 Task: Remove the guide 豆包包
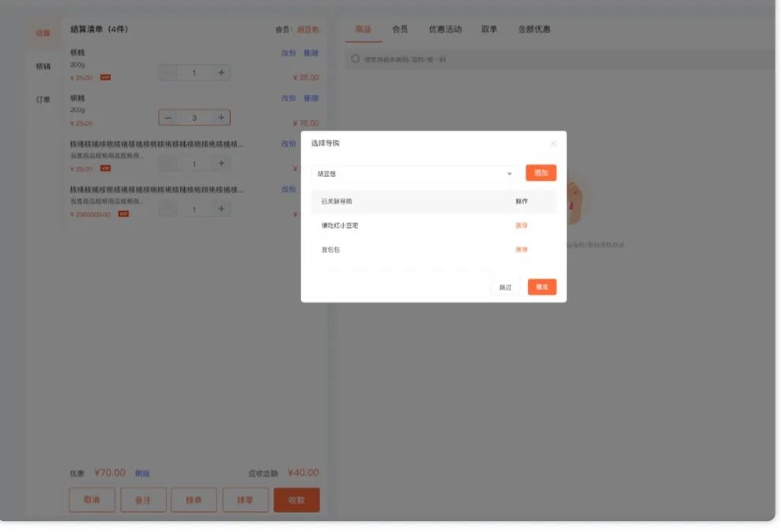tap(521, 250)
